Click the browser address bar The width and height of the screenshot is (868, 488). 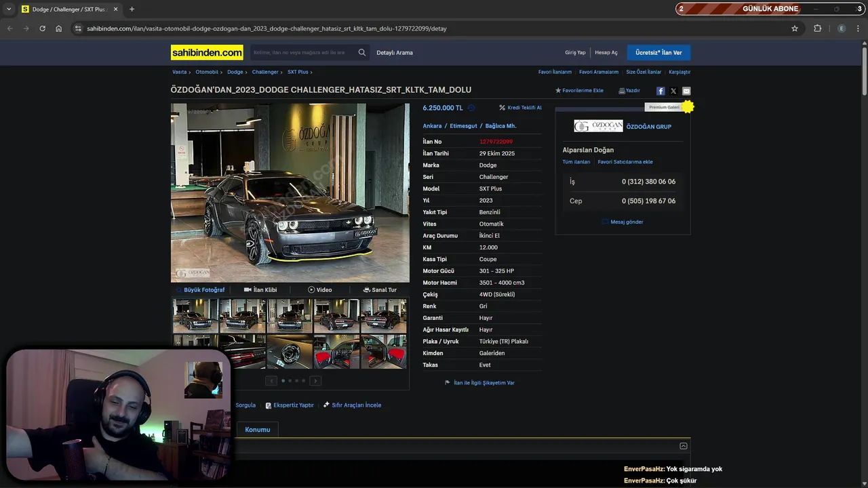(434, 28)
